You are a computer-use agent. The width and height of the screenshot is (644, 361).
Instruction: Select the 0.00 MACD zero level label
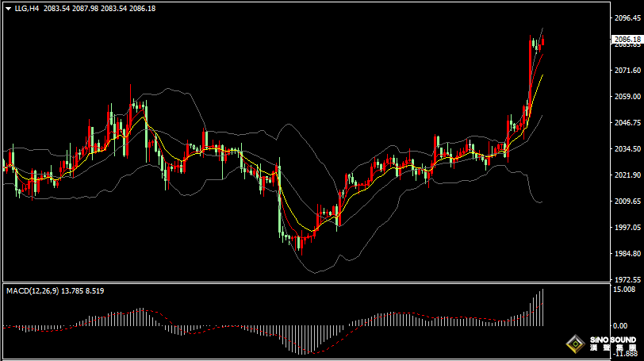point(620,325)
